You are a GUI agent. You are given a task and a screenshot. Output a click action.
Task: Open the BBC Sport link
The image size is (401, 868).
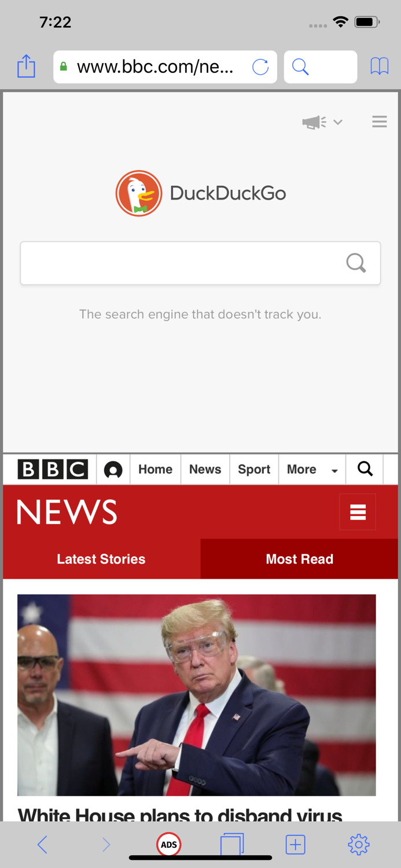click(x=254, y=469)
